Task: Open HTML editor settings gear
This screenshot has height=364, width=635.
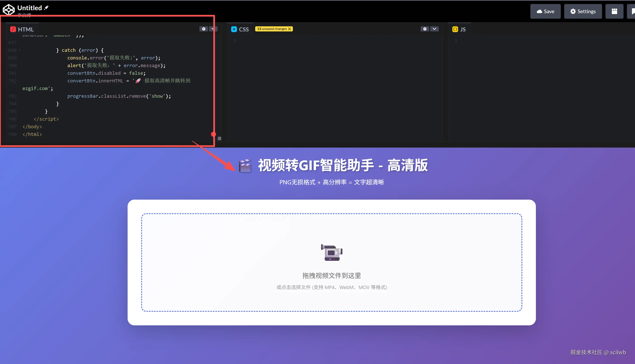Action: pos(204,29)
